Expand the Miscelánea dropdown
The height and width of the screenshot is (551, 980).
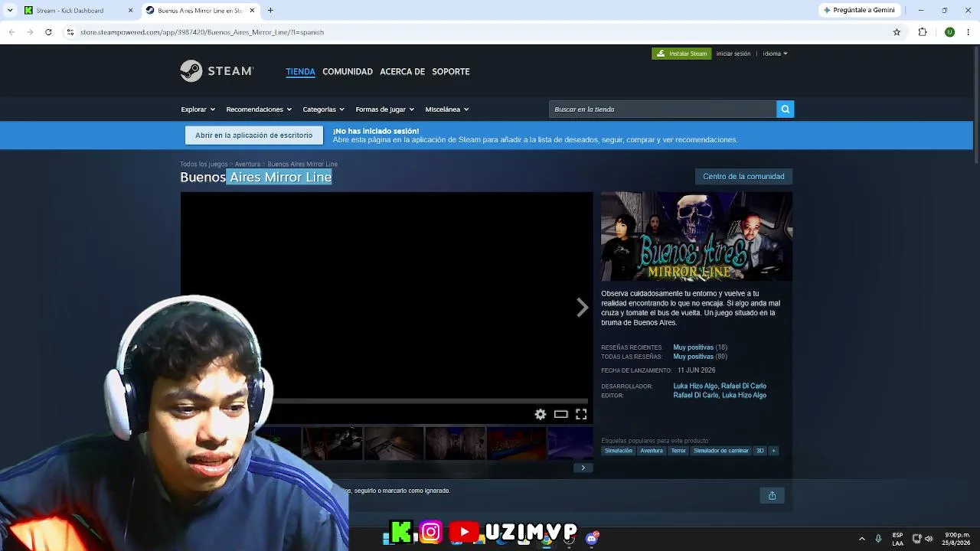(x=447, y=109)
